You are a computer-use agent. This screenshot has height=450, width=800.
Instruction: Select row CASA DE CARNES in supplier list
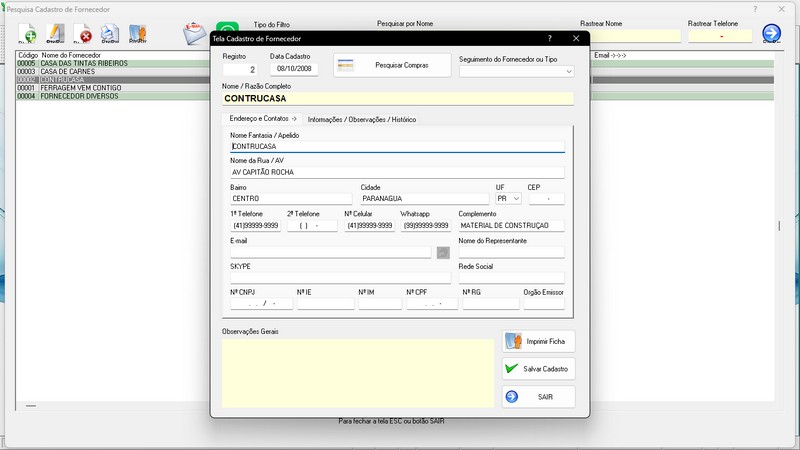(x=113, y=71)
